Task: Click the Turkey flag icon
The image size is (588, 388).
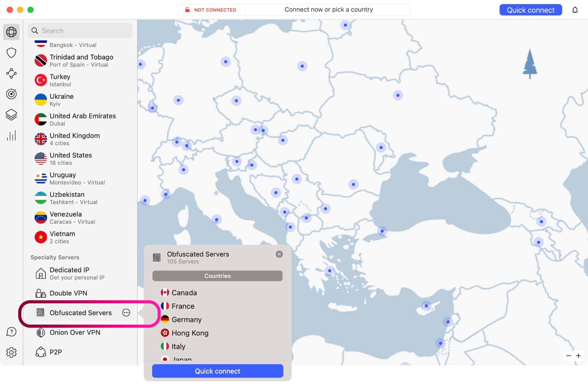Action: tap(41, 80)
